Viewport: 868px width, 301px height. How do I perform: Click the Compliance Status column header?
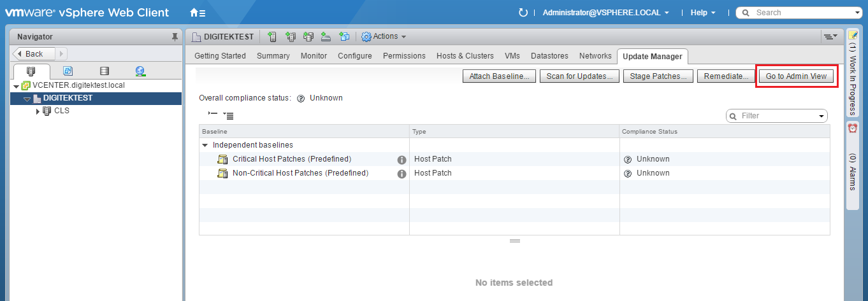pos(725,132)
